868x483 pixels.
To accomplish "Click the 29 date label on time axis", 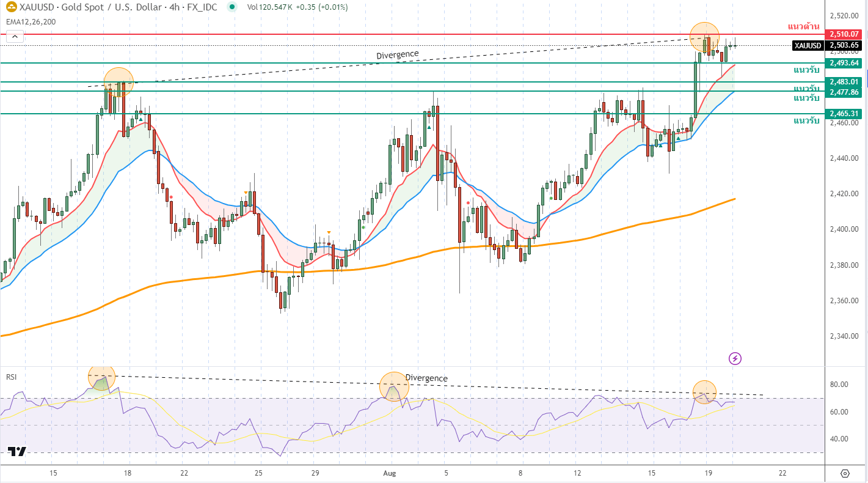I will [x=315, y=473].
